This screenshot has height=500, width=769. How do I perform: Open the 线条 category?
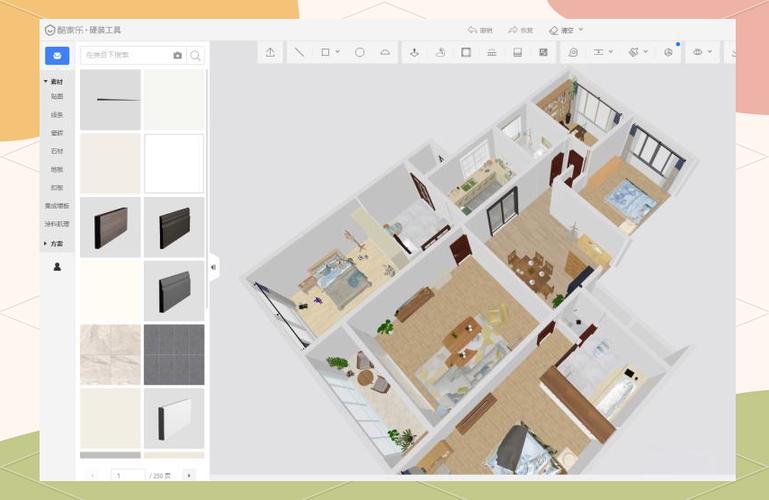pos(57,115)
